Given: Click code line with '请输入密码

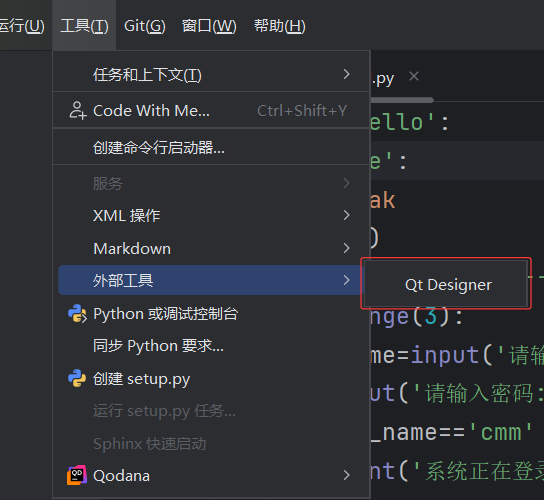Looking at the screenshot, I should coord(457,394).
